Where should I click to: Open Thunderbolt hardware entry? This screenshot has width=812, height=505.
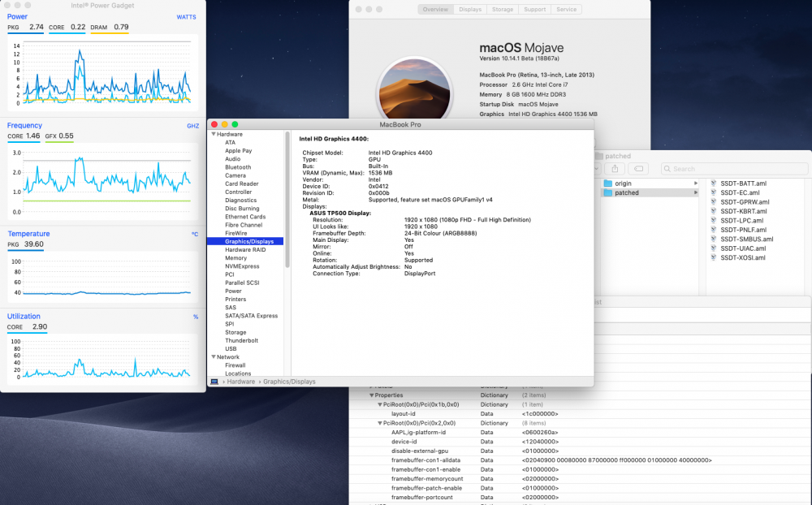click(241, 341)
